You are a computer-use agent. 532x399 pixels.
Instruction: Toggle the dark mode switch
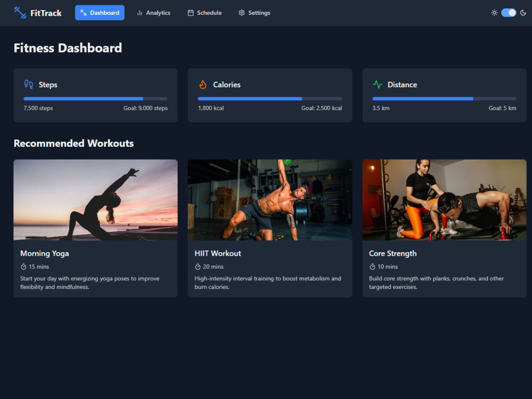(509, 13)
